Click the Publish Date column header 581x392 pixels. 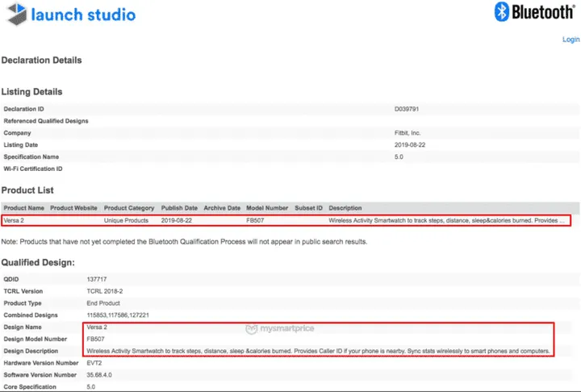coord(179,208)
